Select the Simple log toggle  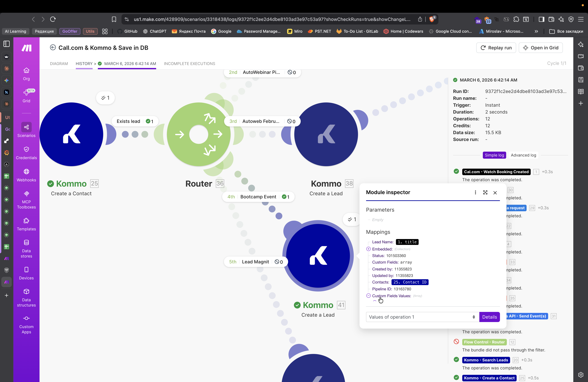(x=494, y=155)
